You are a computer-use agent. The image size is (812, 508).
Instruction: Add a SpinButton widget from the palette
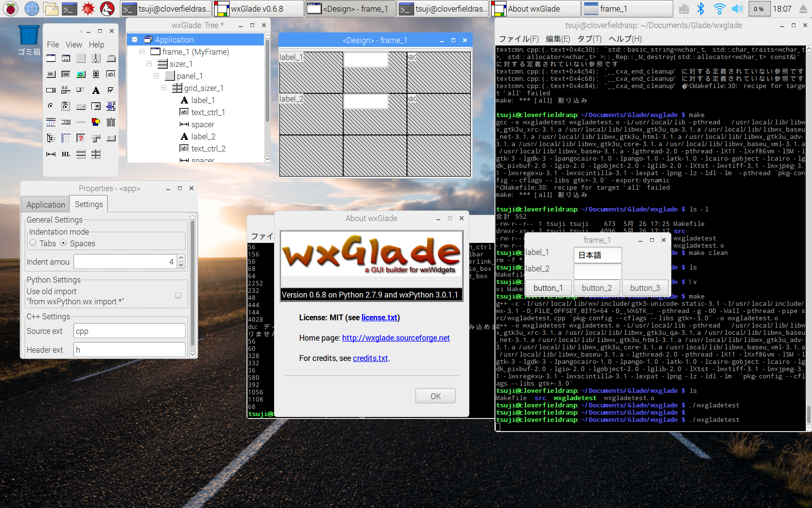point(96,75)
